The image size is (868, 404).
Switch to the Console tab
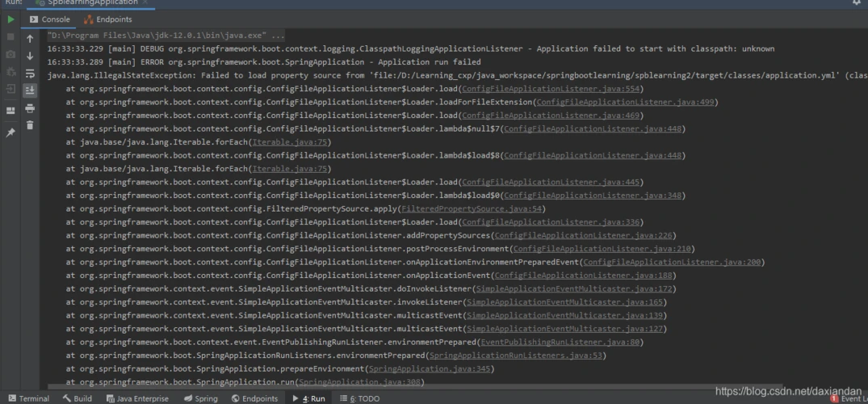tap(50, 19)
